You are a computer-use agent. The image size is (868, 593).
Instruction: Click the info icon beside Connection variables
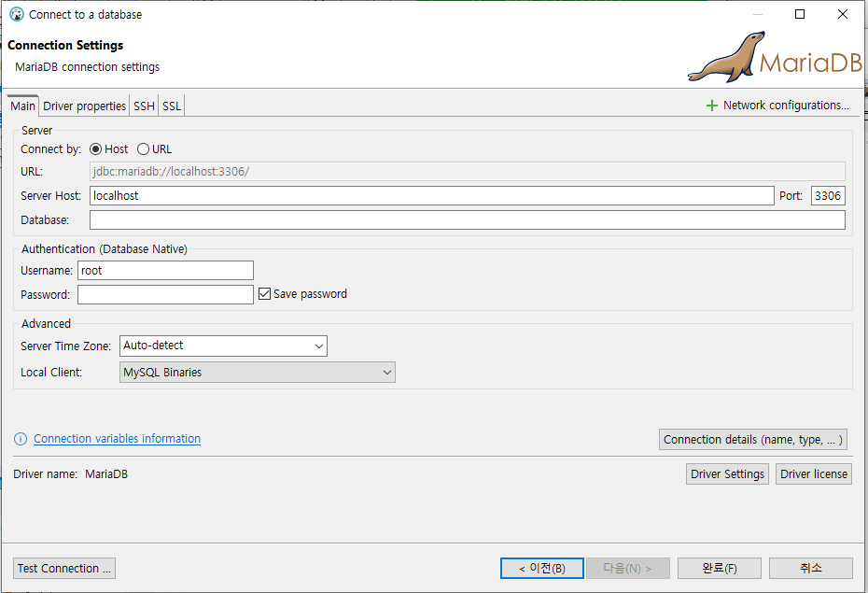pyautogui.click(x=20, y=439)
